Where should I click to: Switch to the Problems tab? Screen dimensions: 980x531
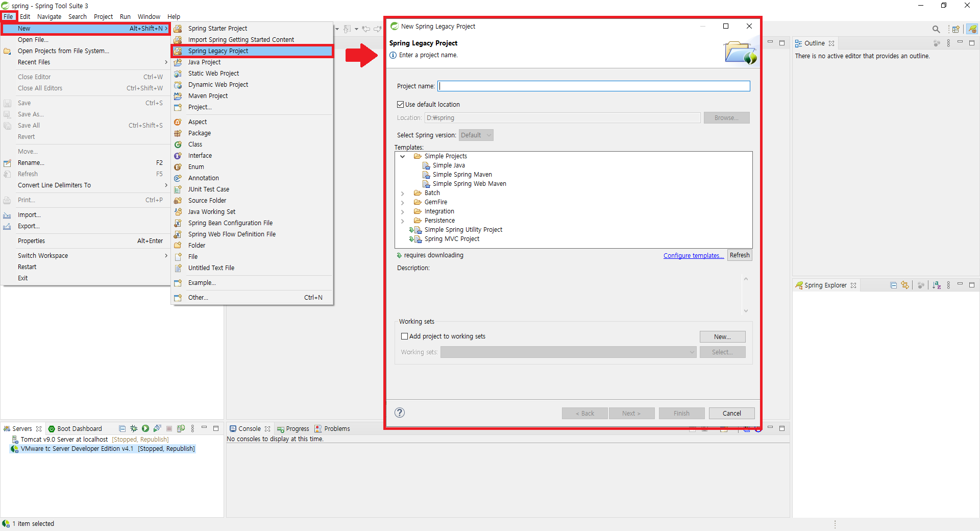(332, 429)
